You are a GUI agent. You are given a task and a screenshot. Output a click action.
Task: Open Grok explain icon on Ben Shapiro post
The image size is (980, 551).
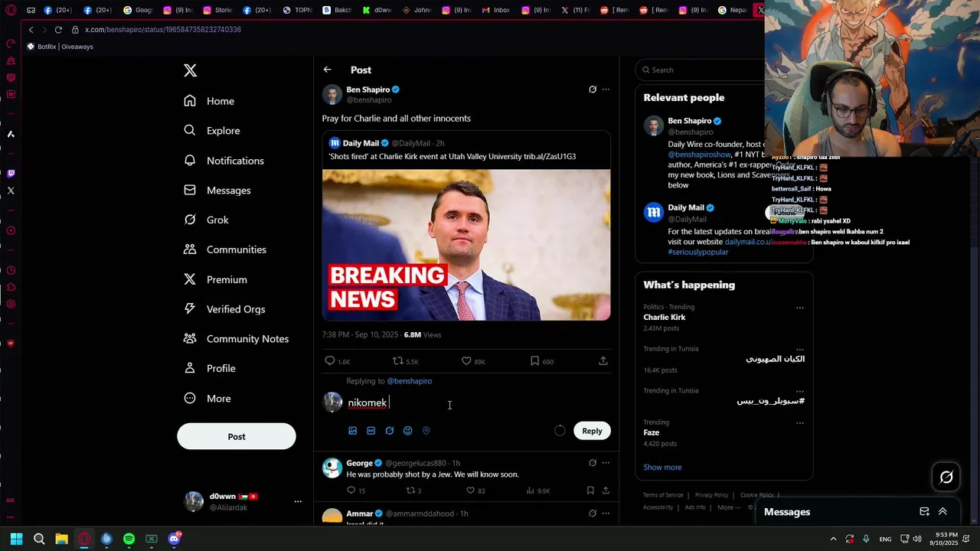pyautogui.click(x=593, y=90)
